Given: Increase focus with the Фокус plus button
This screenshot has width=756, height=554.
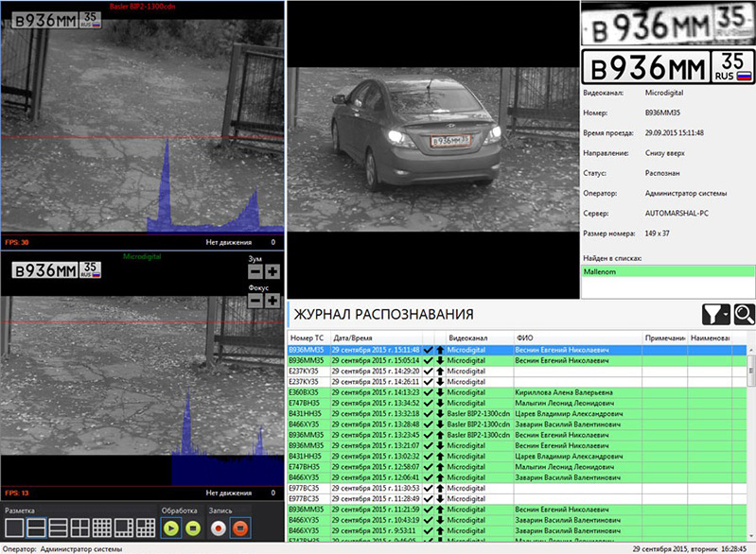Looking at the screenshot, I should pyautogui.click(x=272, y=300).
